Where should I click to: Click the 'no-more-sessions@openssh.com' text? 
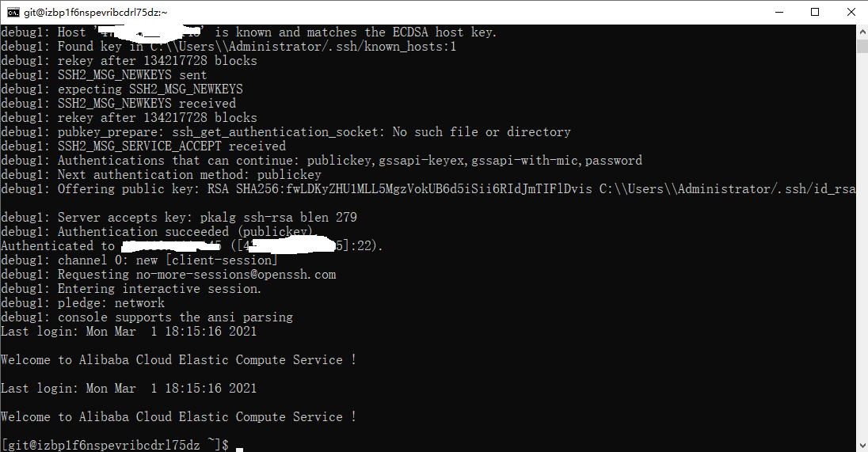pos(236,275)
